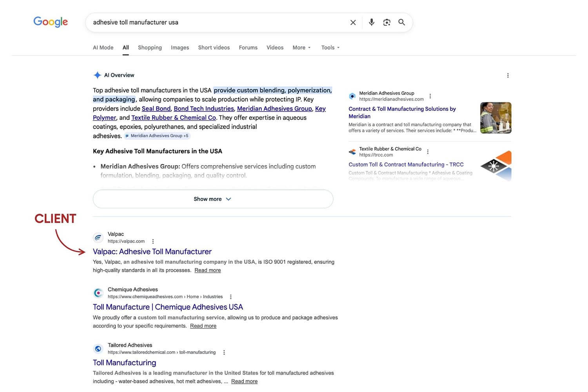This screenshot has height=392, width=588.
Task: Click the Key Adhesive Toll Manufacturers in the USA heading
Action: coord(158,151)
